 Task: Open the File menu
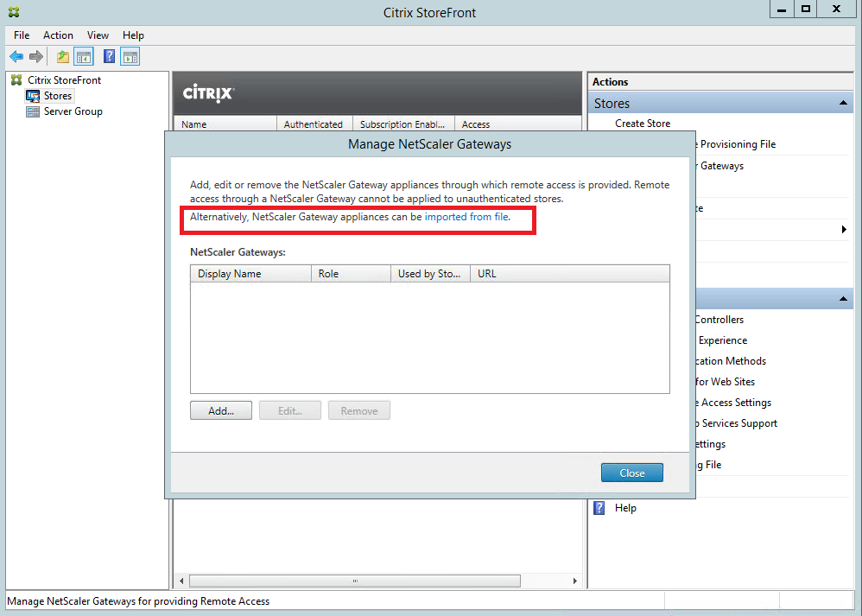(22, 35)
